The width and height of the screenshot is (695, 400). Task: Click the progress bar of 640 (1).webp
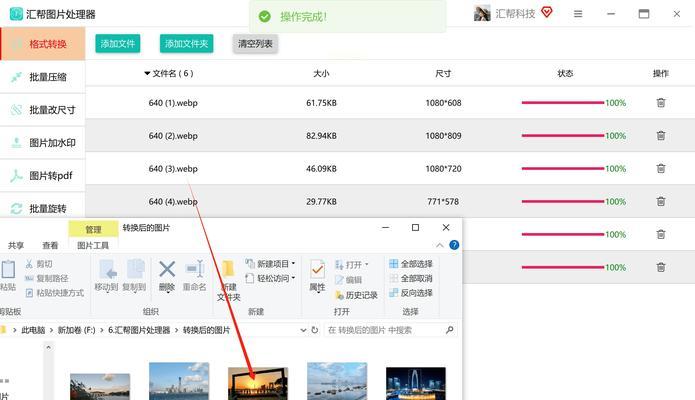tap(562, 103)
